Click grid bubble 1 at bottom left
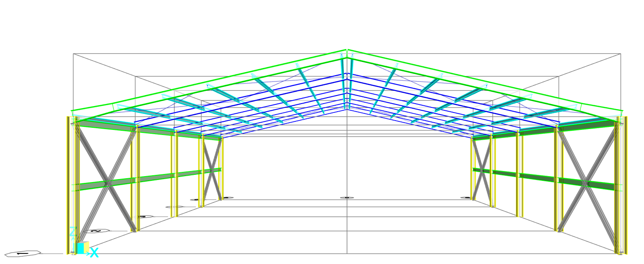This screenshot has height=264, width=644. coord(22,253)
